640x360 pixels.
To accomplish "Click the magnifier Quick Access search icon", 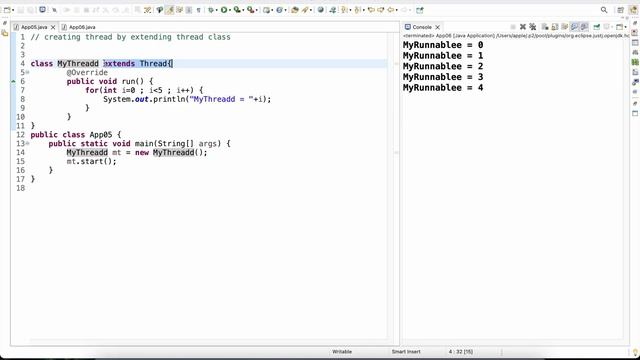I will coord(604,10).
